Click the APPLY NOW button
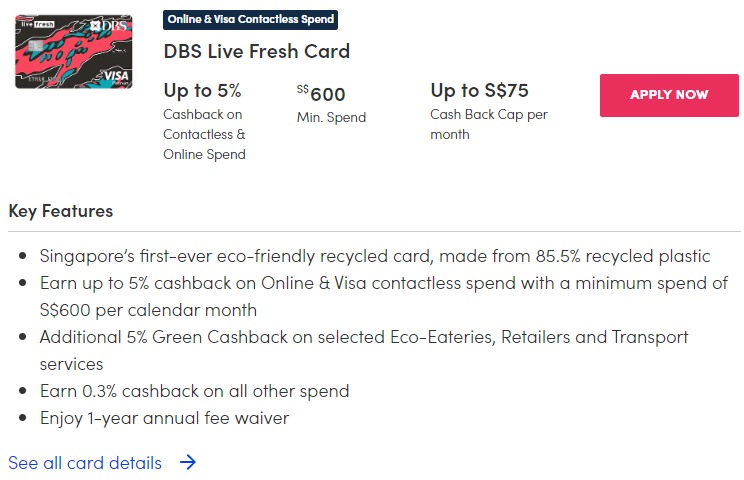744x480 pixels. click(669, 95)
